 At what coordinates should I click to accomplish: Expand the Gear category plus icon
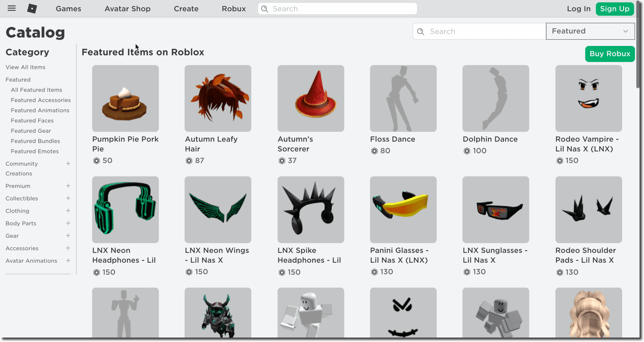pyautogui.click(x=68, y=236)
